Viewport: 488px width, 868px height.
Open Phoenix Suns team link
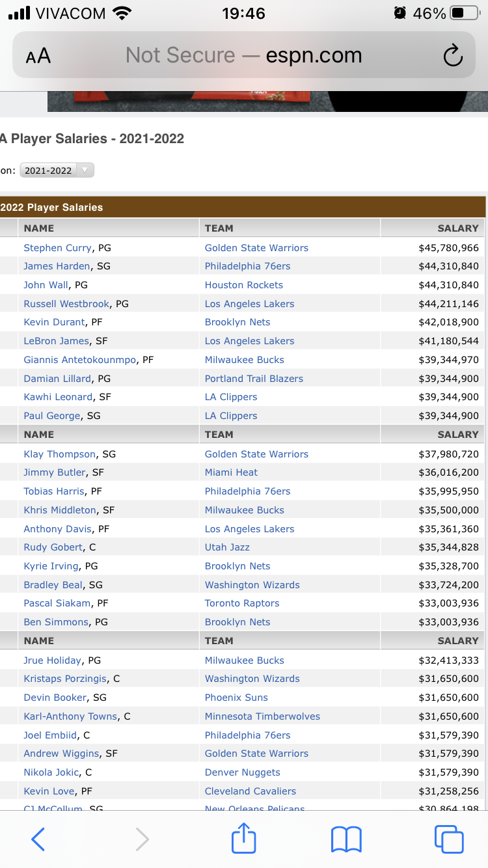[236, 698]
